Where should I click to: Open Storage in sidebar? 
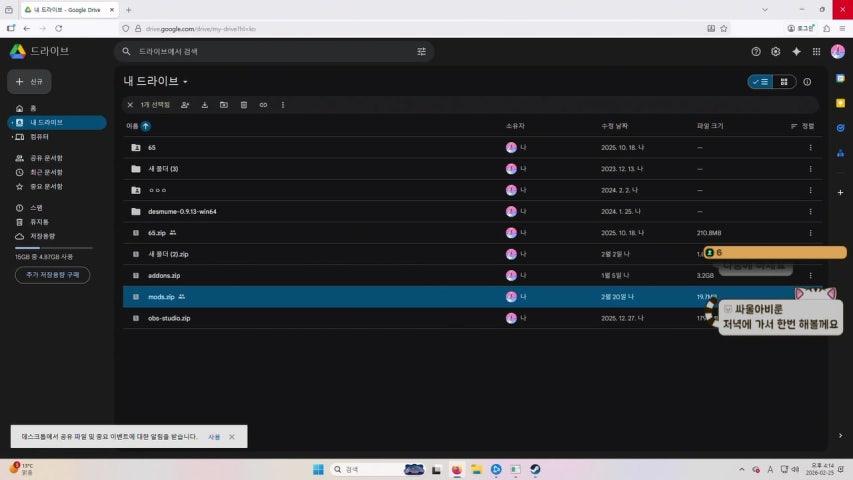coord(57,236)
